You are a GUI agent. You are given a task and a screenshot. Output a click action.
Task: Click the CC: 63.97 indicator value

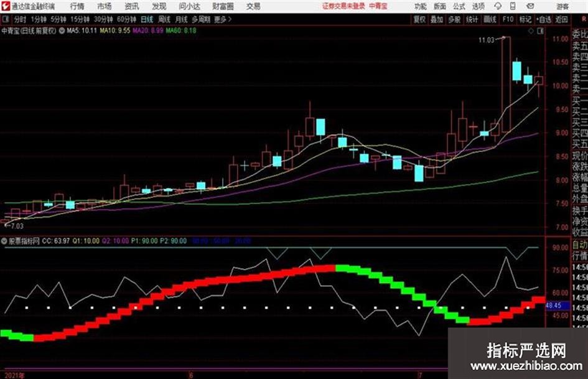[56, 241]
